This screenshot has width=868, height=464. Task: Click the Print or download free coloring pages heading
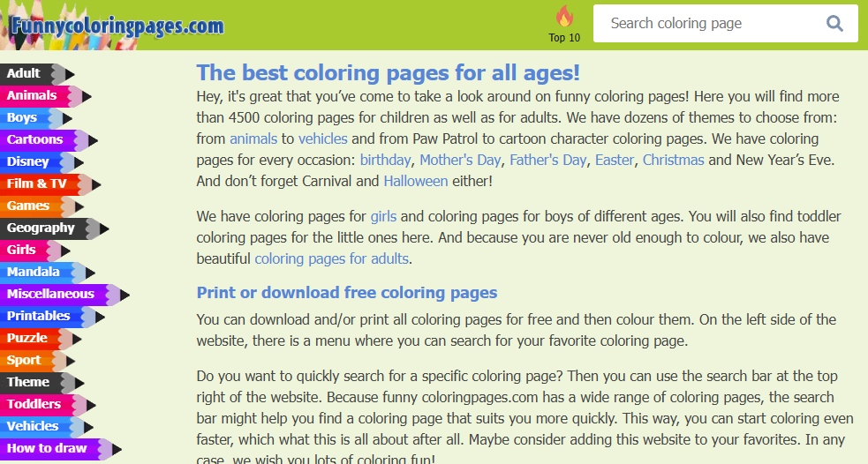pyautogui.click(x=347, y=293)
